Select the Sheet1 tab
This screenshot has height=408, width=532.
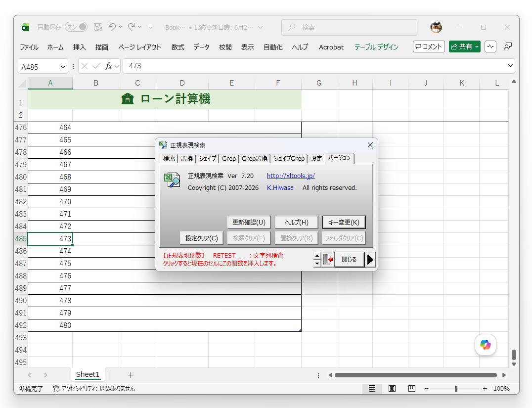coord(88,374)
